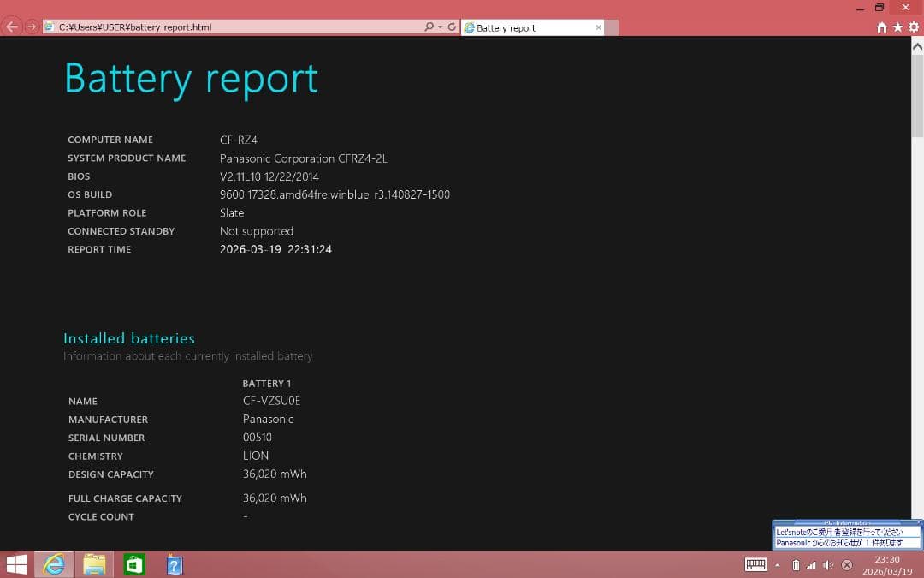Image resolution: width=924 pixels, height=578 pixels.
Task: Click BIOS value V2.11L10 12/22/2014
Action: coord(269,176)
